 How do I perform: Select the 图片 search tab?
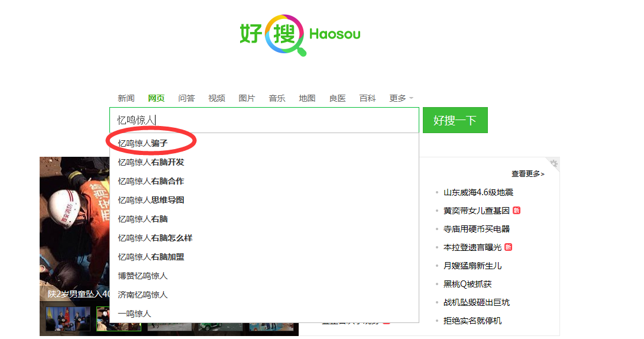click(247, 98)
